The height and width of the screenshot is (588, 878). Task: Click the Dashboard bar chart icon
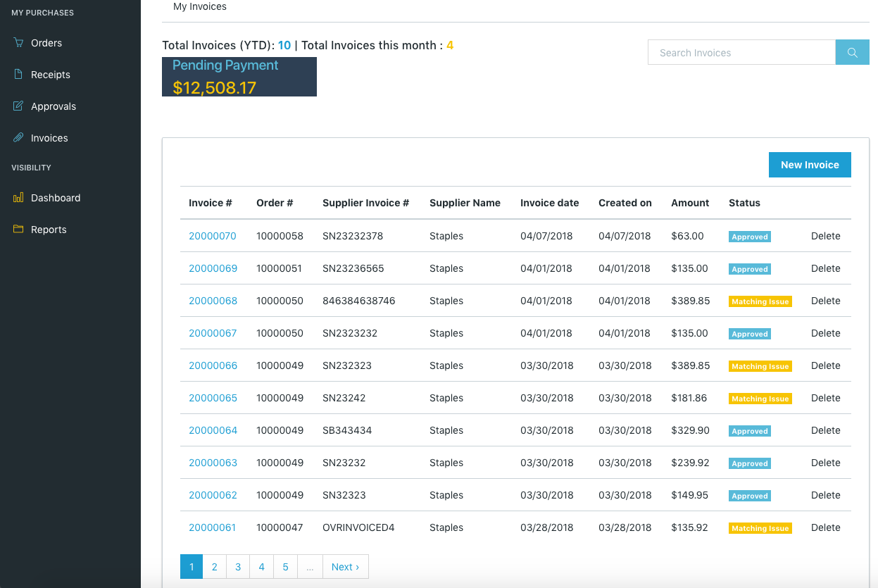point(18,198)
